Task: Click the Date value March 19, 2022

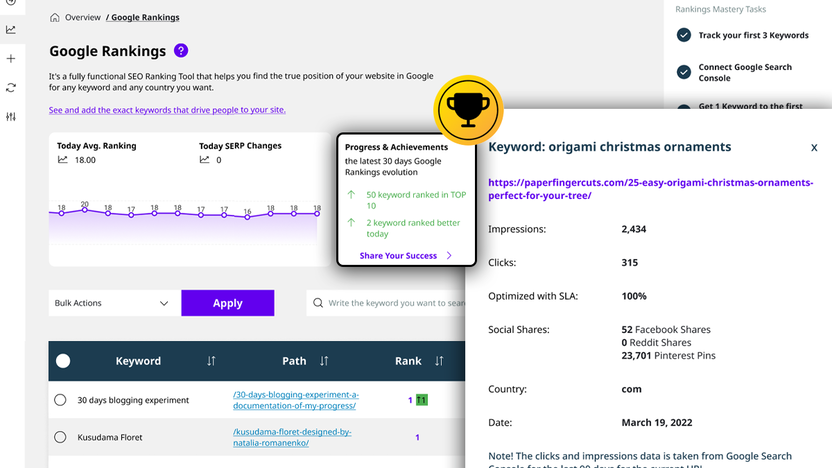Action: tap(657, 423)
